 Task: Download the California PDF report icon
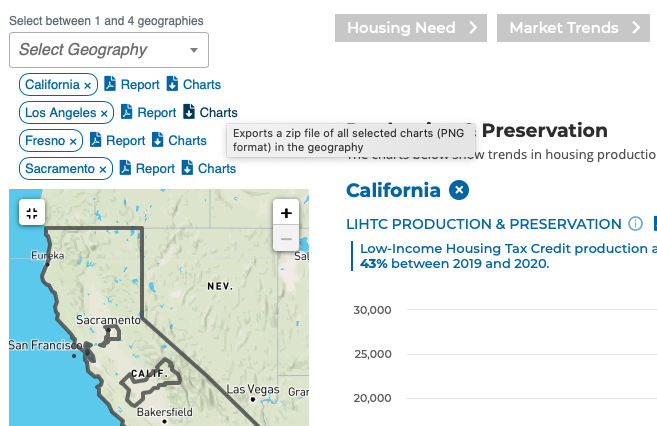point(110,85)
